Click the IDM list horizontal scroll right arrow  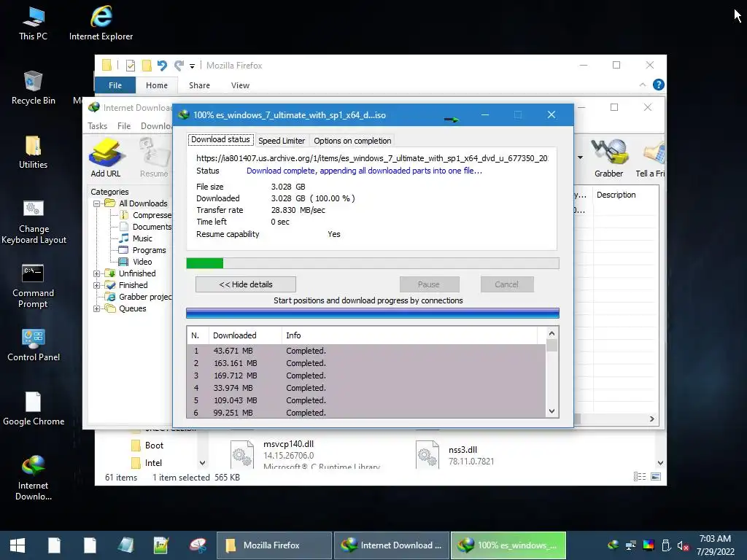651,419
